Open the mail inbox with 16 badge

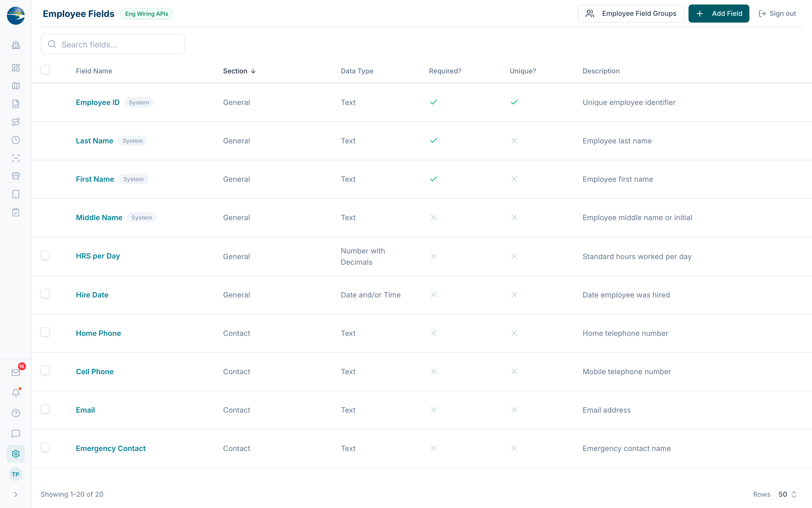click(x=16, y=372)
